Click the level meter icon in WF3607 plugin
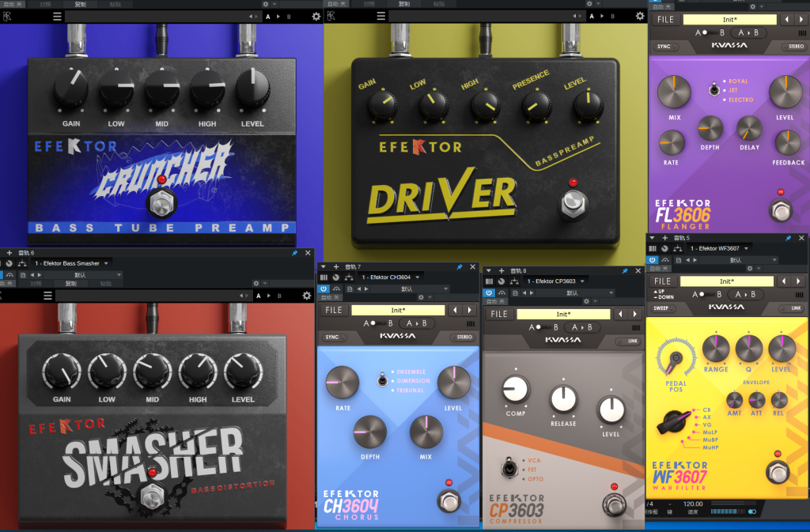This screenshot has width=810, height=532. coord(799,295)
